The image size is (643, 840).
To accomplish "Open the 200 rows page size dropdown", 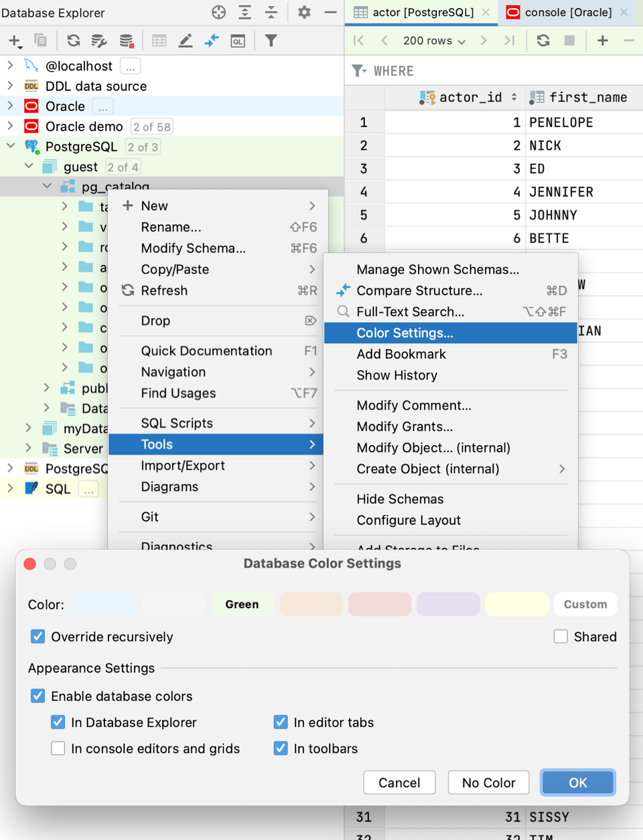I will click(x=433, y=41).
